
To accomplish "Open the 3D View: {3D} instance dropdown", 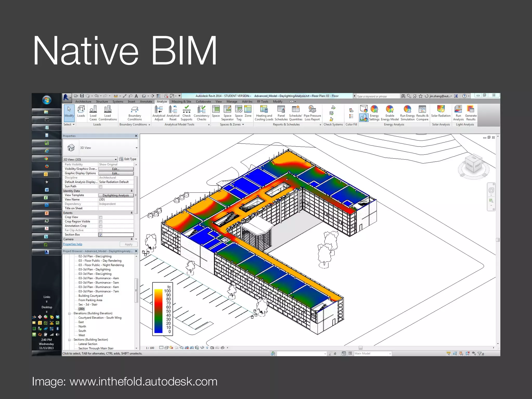I will coord(90,159).
